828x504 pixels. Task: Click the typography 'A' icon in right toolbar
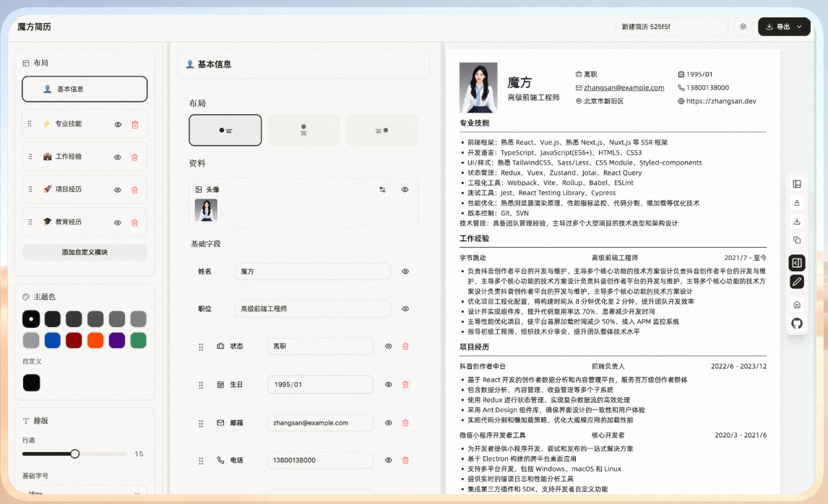tap(797, 203)
